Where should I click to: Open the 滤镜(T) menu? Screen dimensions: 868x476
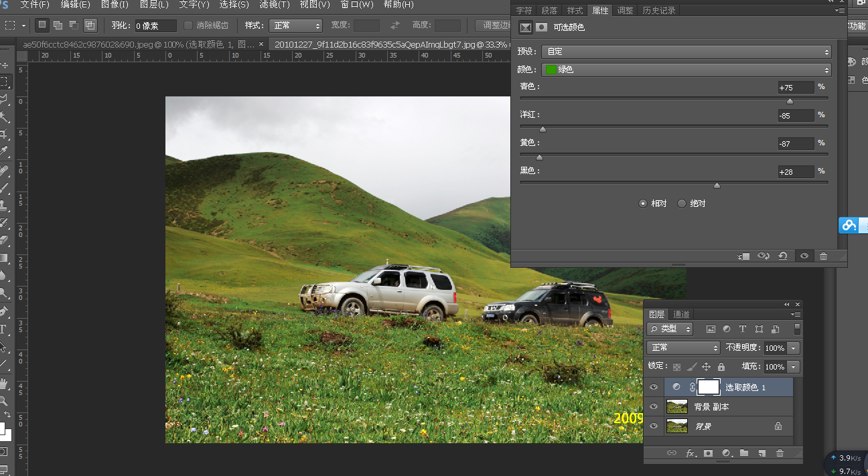coord(275,5)
